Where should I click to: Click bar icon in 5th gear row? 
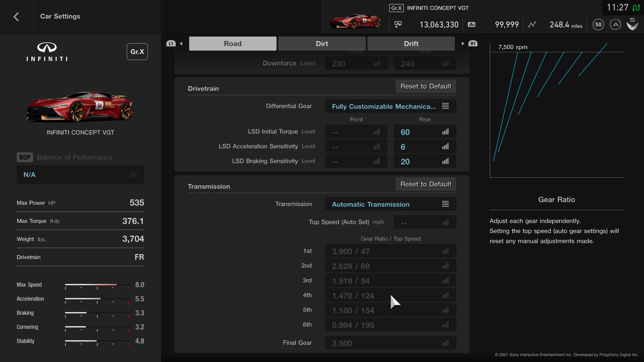pyautogui.click(x=445, y=310)
